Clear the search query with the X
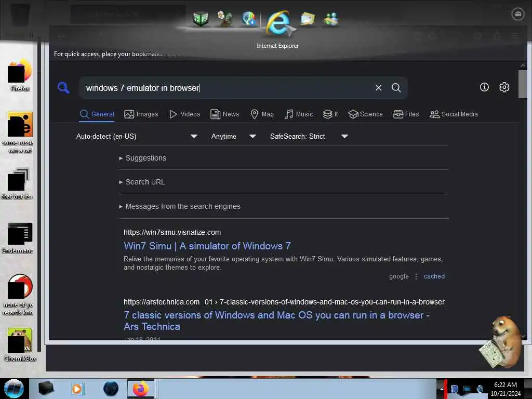 (x=378, y=88)
